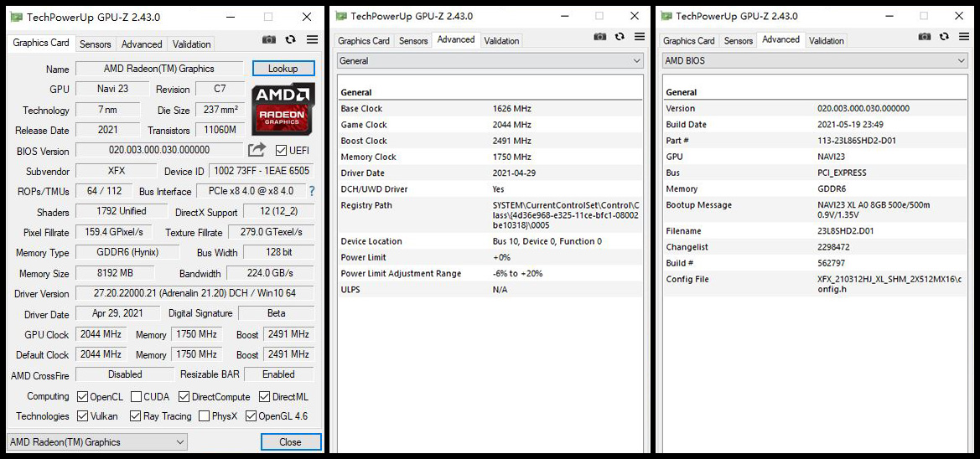Image resolution: width=980 pixels, height=459 pixels.
Task: Click the Filename value 23L8SHD2.D01
Action: [x=845, y=231]
